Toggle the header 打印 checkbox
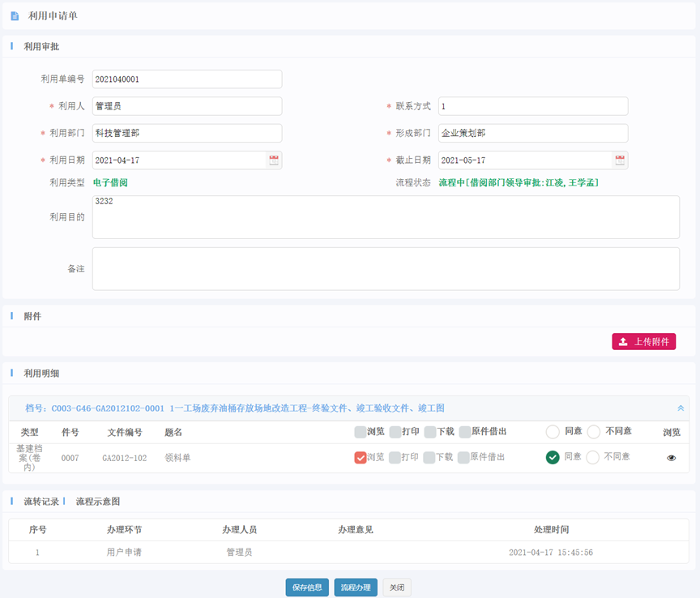 coord(395,432)
